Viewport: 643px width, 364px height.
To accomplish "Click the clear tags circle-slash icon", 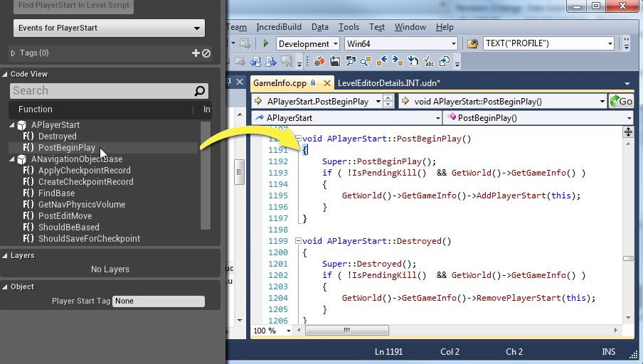I will click(x=206, y=53).
